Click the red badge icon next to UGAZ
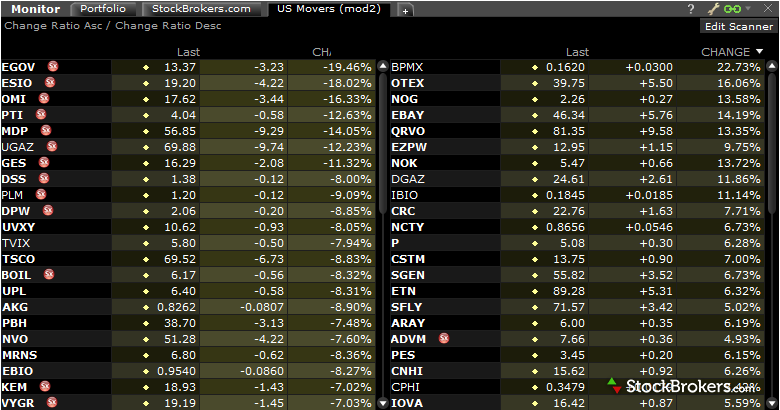780x410 pixels. tap(52, 146)
